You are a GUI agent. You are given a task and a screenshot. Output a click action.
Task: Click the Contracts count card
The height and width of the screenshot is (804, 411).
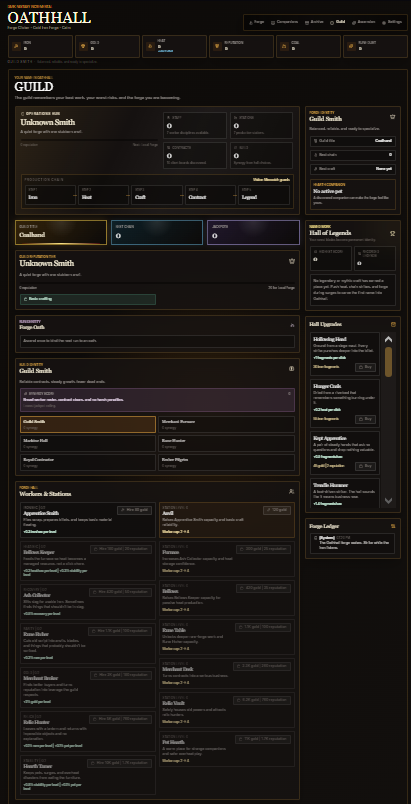pyautogui.click(x=195, y=155)
